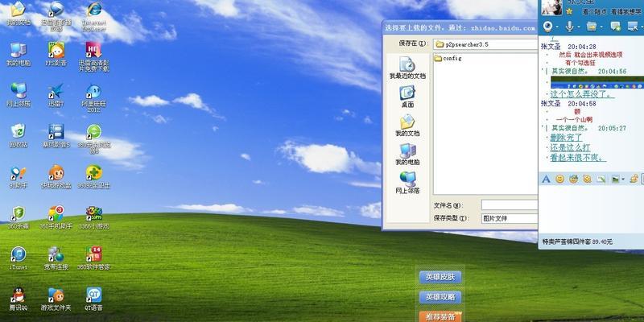Select 我的文档 in the file dialog sidebar
The height and width of the screenshot is (322, 644).
407,126
